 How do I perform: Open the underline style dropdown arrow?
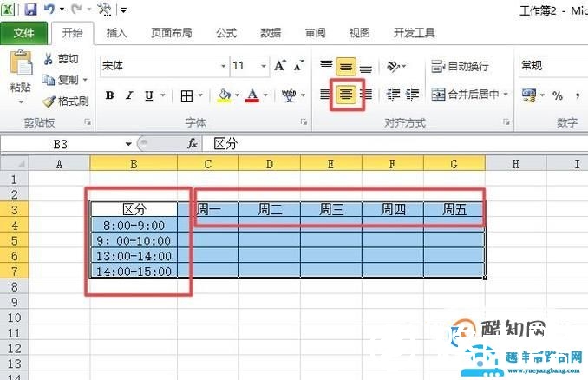click(x=163, y=95)
